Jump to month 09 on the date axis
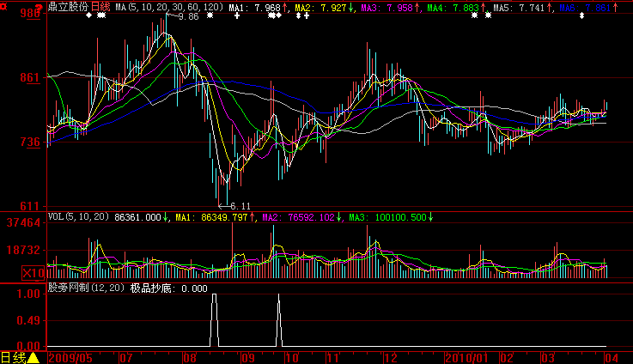The image size is (633, 364). (x=248, y=358)
